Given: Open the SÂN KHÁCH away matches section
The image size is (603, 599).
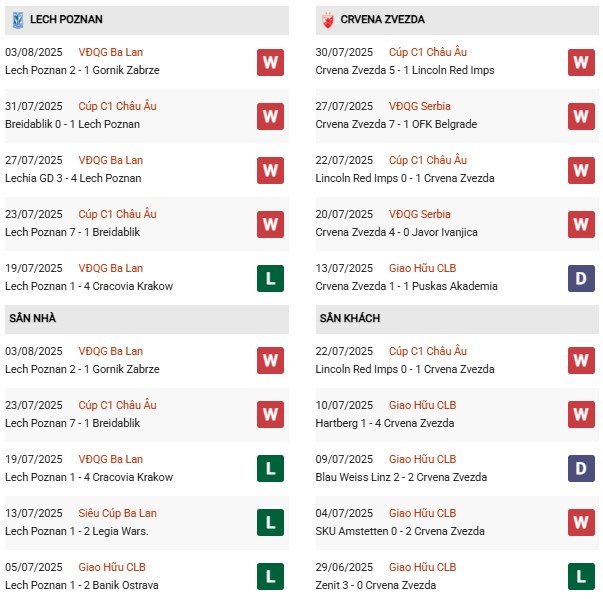Looking at the screenshot, I should tap(349, 318).
